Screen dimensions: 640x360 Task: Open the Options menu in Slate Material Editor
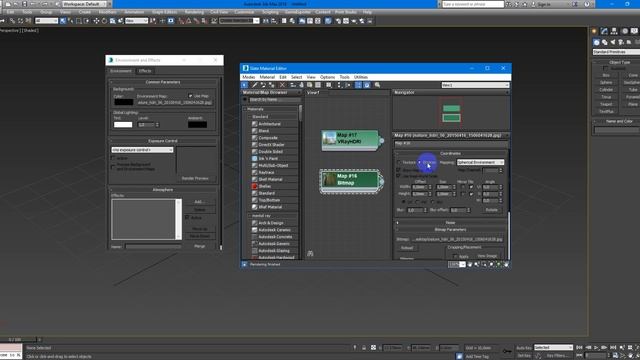pos(327,77)
